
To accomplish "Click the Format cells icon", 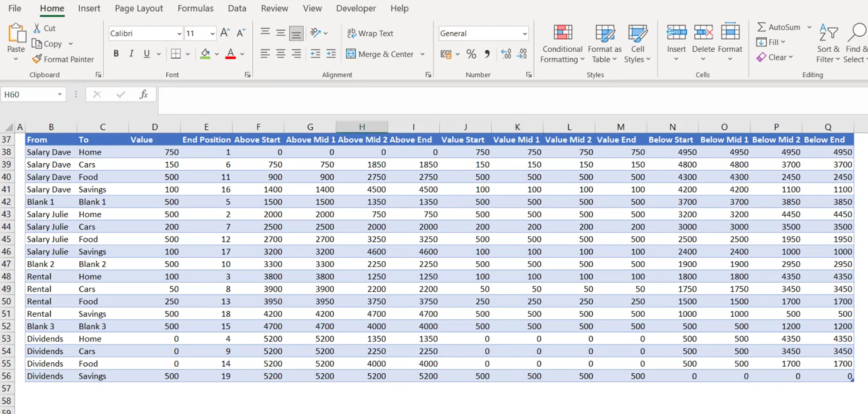I will (730, 32).
